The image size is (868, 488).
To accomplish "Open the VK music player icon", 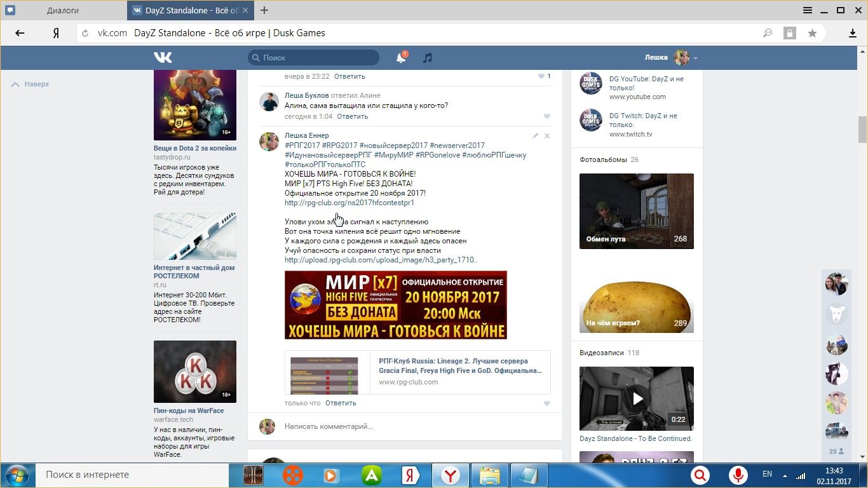I will pos(428,58).
